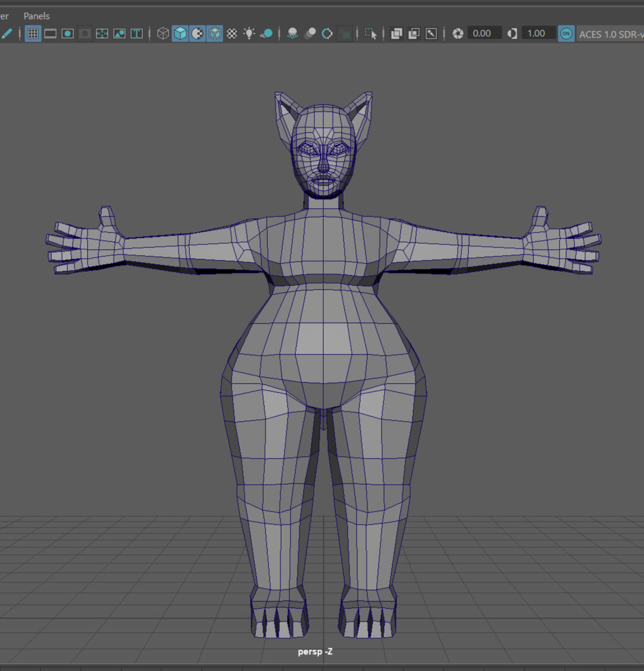Enable the Textured checker display icon
The height and width of the screenshot is (671, 644).
coord(232,33)
